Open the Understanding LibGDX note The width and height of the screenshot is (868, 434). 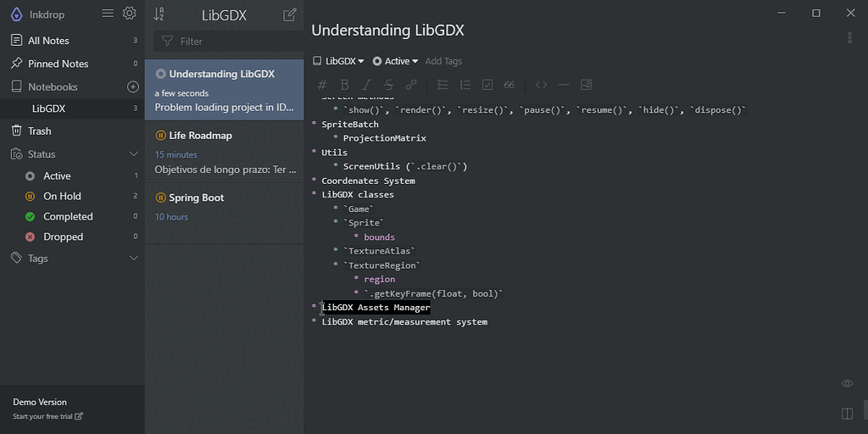224,90
